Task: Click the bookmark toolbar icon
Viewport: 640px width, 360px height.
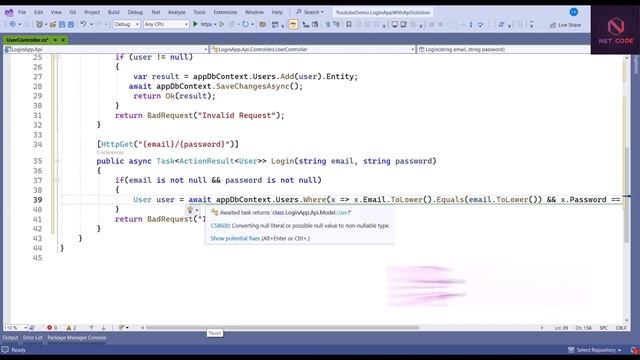Action: point(349,24)
